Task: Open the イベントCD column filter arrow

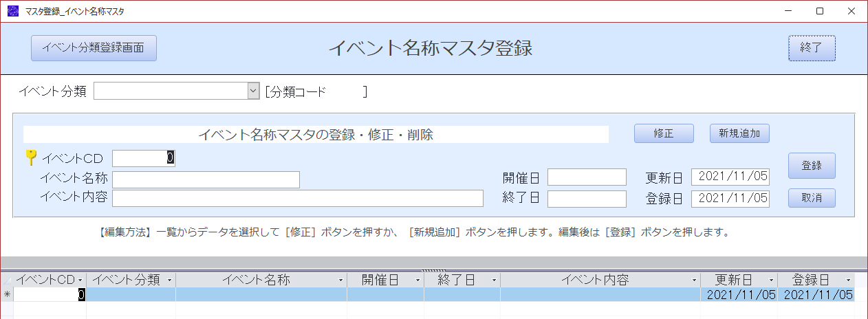Action: (x=80, y=280)
